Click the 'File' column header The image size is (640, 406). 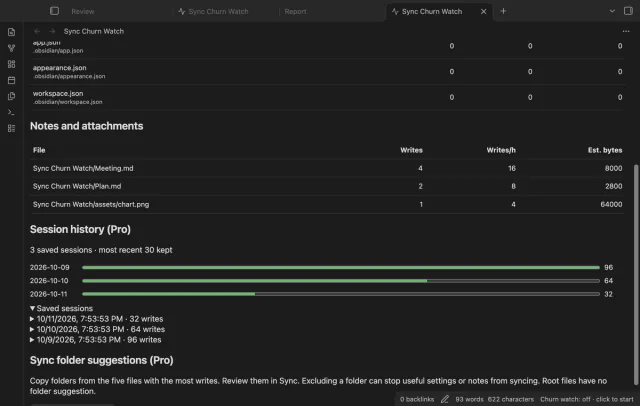click(x=39, y=150)
